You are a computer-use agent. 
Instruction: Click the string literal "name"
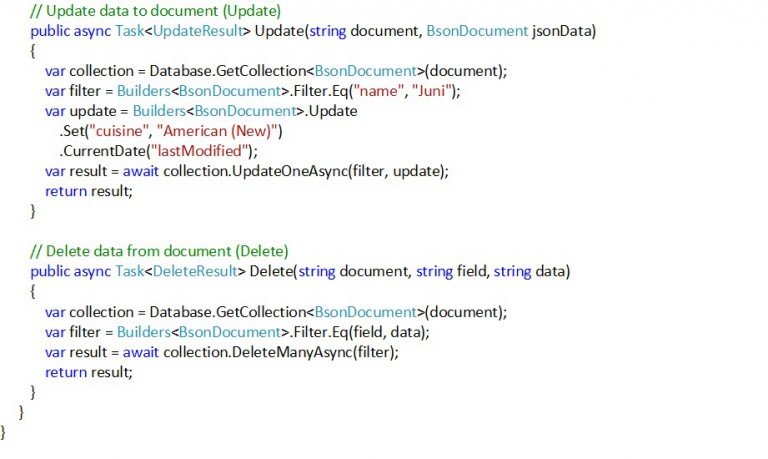tap(379, 91)
